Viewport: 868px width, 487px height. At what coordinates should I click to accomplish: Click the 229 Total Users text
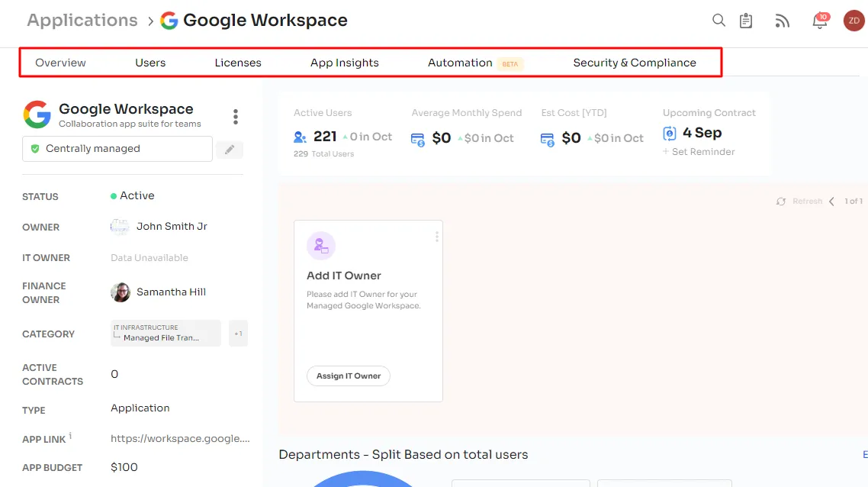pos(324,153)
